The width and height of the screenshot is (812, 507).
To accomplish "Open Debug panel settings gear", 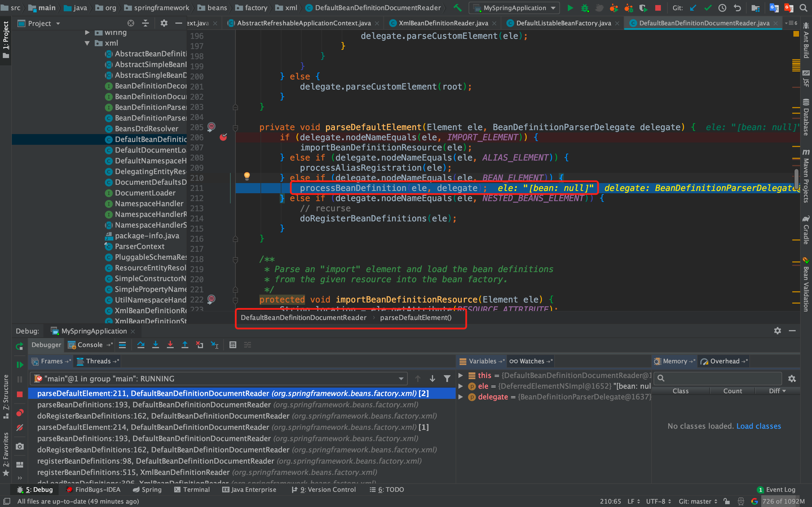I will [777, 331].
